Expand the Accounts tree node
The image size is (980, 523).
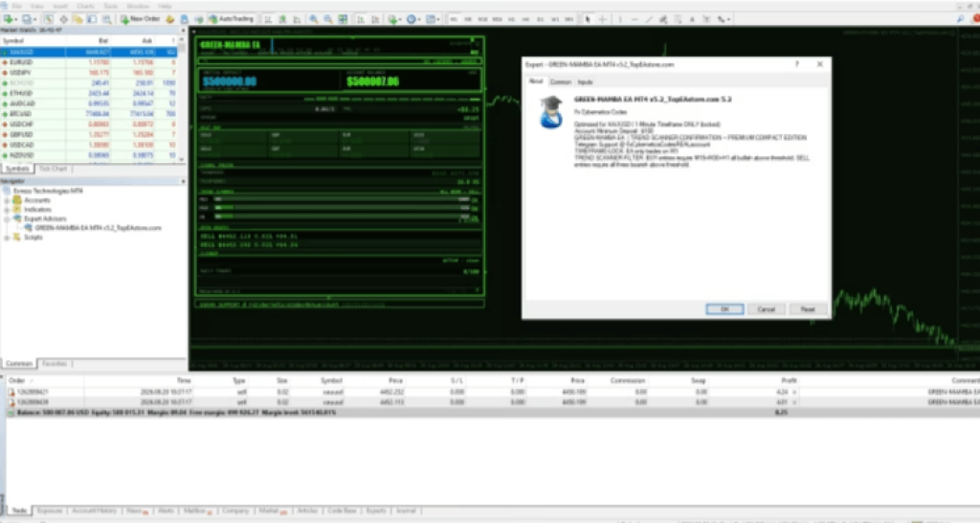8,200
